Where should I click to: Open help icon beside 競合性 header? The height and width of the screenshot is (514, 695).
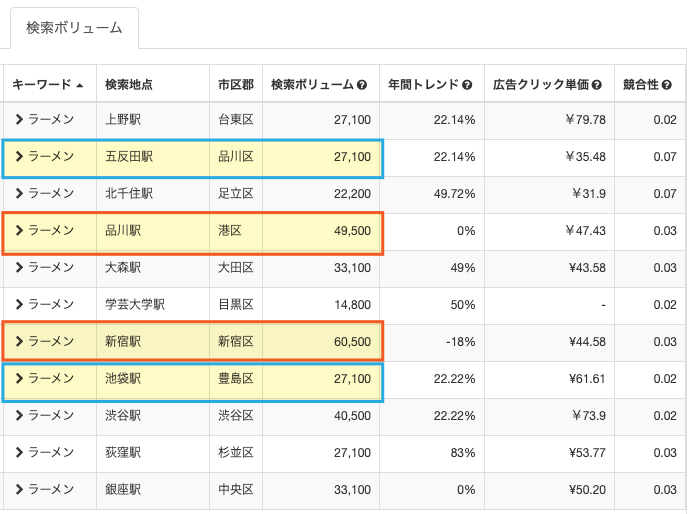tap(667, 85)
